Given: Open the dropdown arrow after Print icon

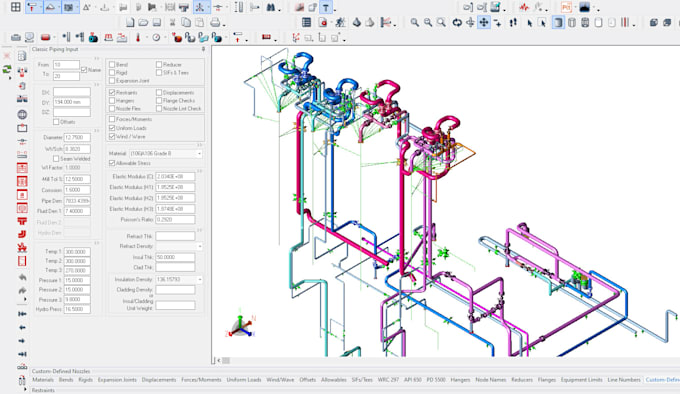Looking at the screenshot, I should pos(223,24).
